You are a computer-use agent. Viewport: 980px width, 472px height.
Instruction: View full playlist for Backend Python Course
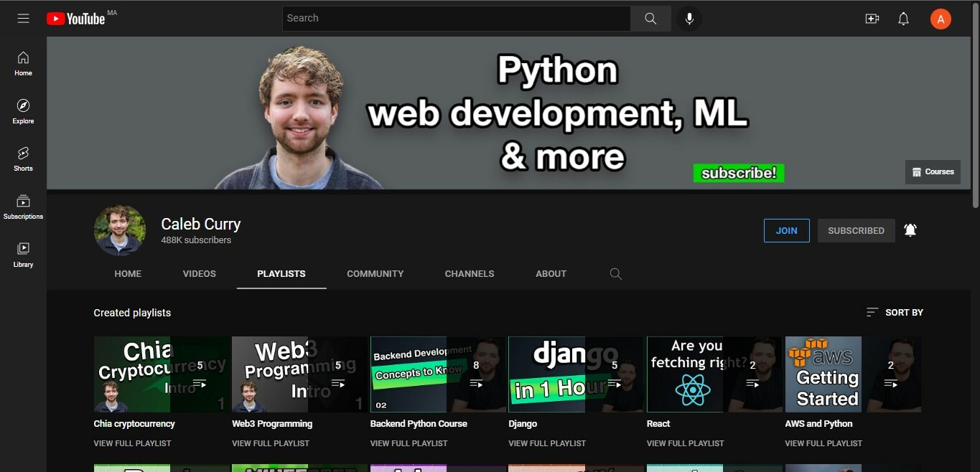(409, 443)
